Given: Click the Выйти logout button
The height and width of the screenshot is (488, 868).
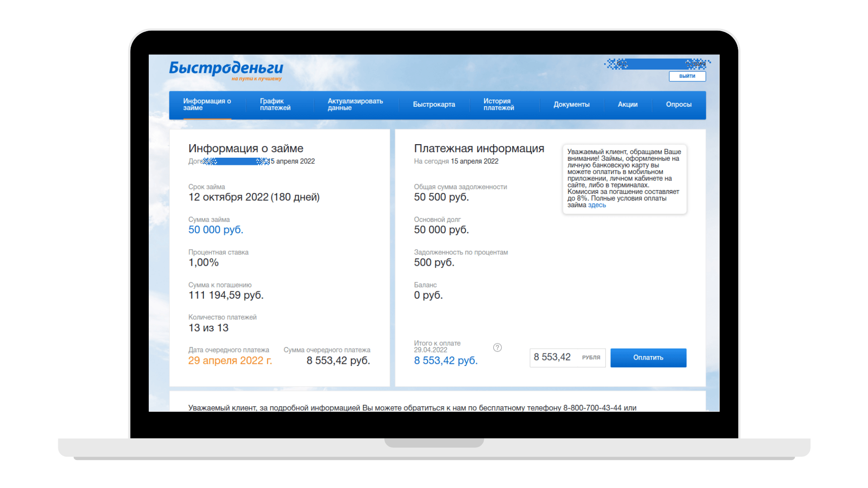Looking at the screenshot, I should [687, 76].
